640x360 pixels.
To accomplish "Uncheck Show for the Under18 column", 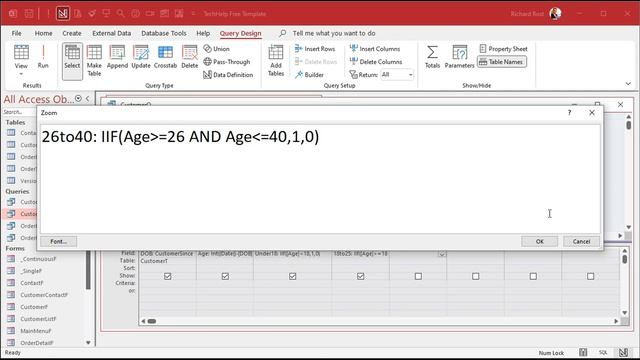I will (x=292, y=276).
